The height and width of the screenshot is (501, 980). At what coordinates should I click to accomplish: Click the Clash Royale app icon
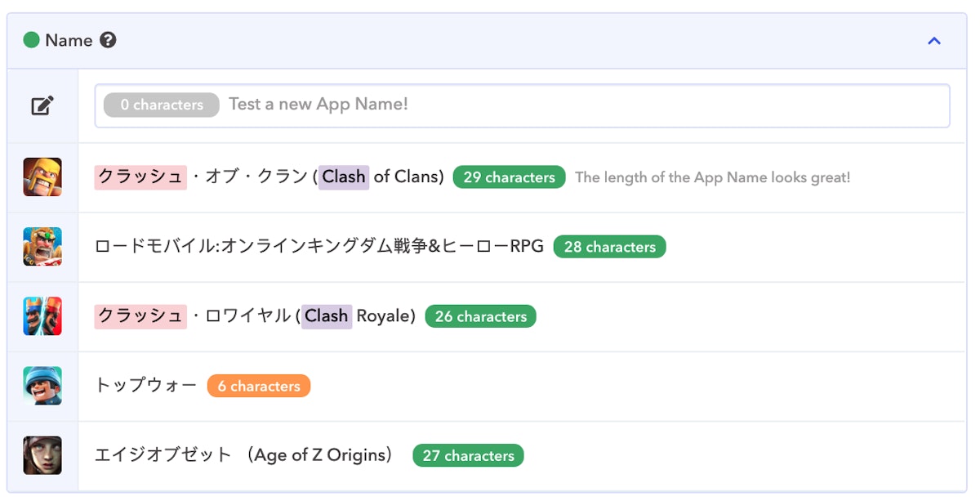[42, 316]
